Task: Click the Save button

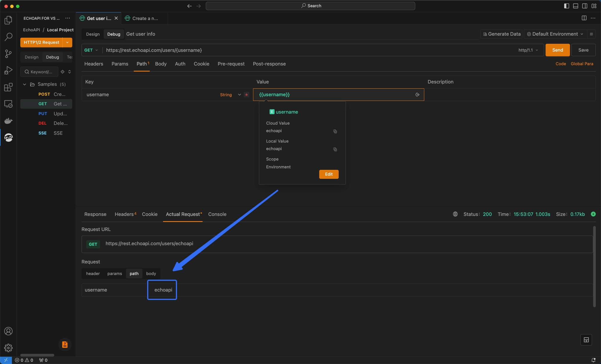Action: point(583,50)
